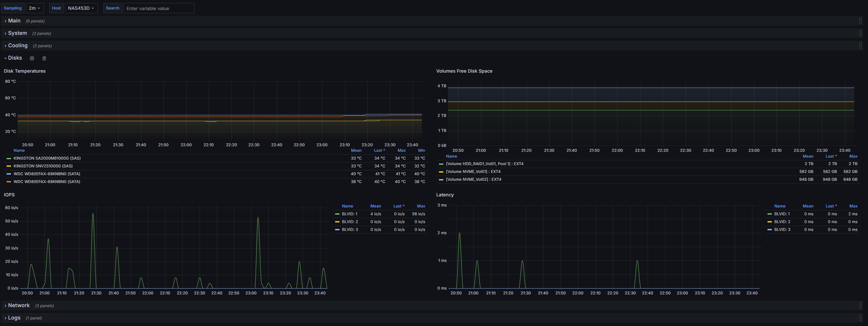Sort Latency legend by Max column

tap(853, 206)
